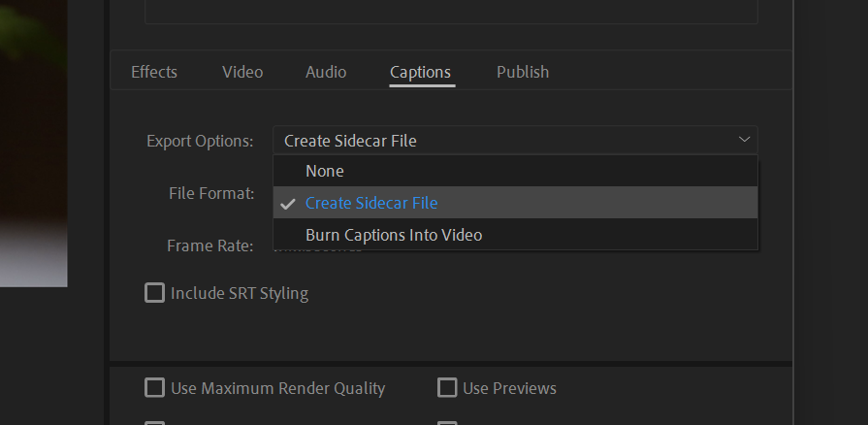Toggle the cut-off checkbox below Use Maximum Render Quality
The height and width of the screenshot is (425, 868).
pyautogui.click(x=154, y=422)
